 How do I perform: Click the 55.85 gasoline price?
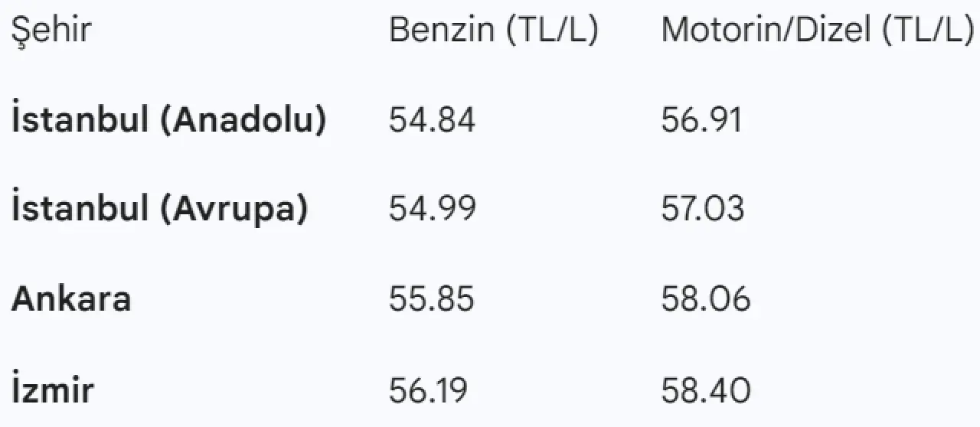(432, 298)
